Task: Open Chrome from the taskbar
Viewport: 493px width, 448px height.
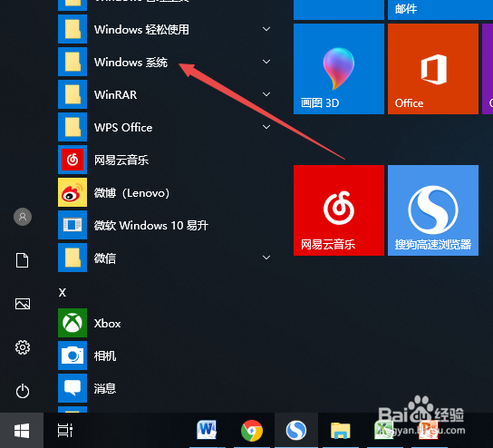Action: click(252, 431)
